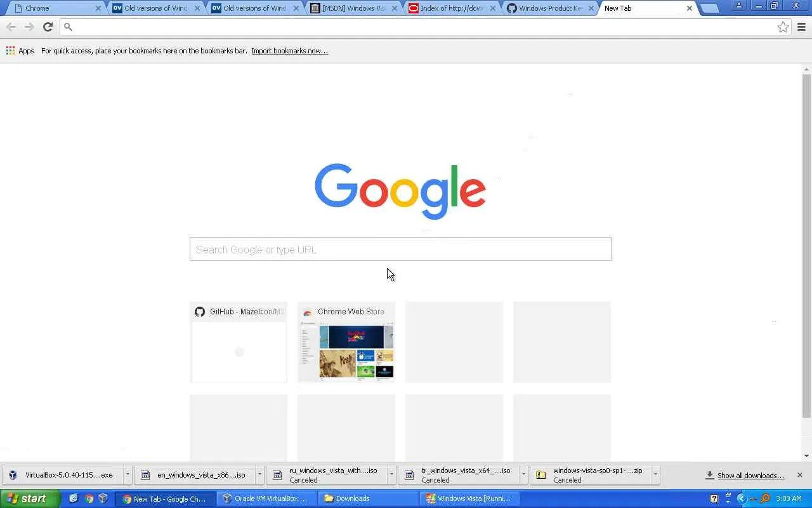
Task: Click the scrollbar down arrow
Action: [806, 455]
